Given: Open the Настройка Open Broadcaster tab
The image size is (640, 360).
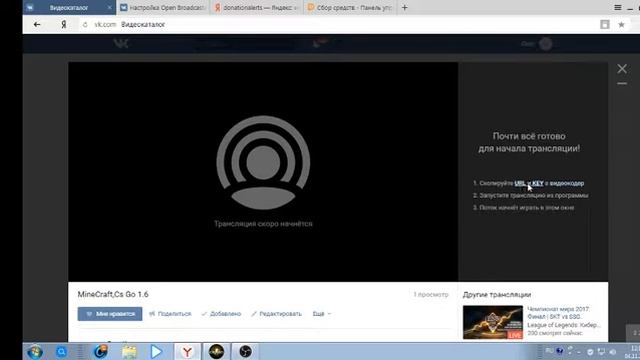Looking at the screenshot, I should point(163,7).
